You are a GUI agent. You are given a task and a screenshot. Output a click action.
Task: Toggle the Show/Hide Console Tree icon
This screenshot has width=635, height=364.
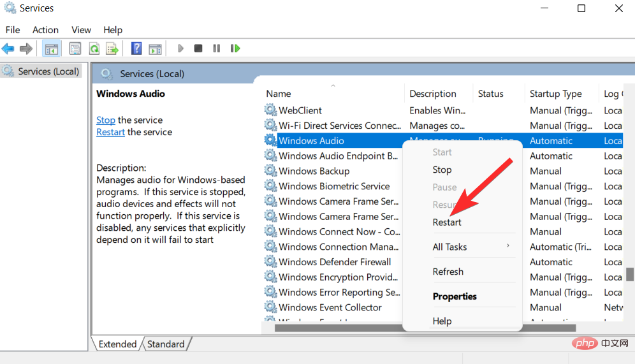coord(51,48)
